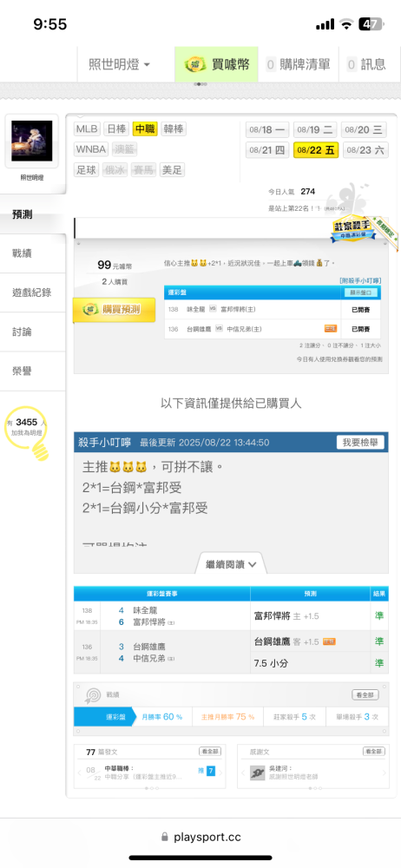Expand 繼續閱讀 to read more

[231, 564]
